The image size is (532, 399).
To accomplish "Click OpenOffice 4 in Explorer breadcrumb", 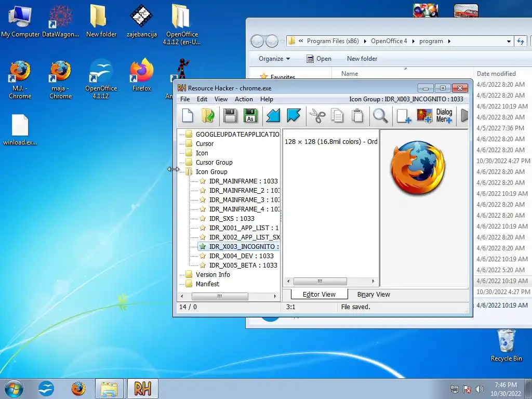I will [x=389, y=41].
